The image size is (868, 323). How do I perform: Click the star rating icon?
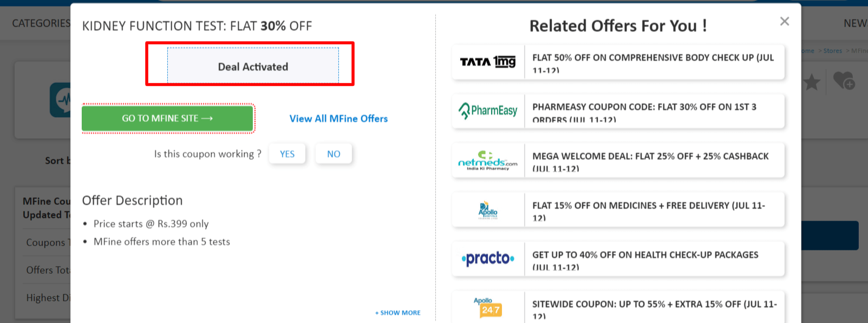click(811, 82)
